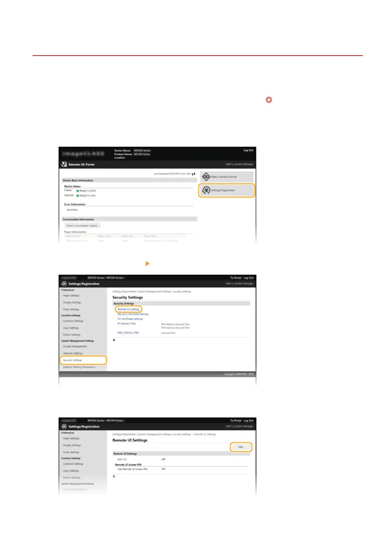Select Paper Settings in the Remote UI Settings page sidebar
Viewport: 392px width, 554px height.
71,438
